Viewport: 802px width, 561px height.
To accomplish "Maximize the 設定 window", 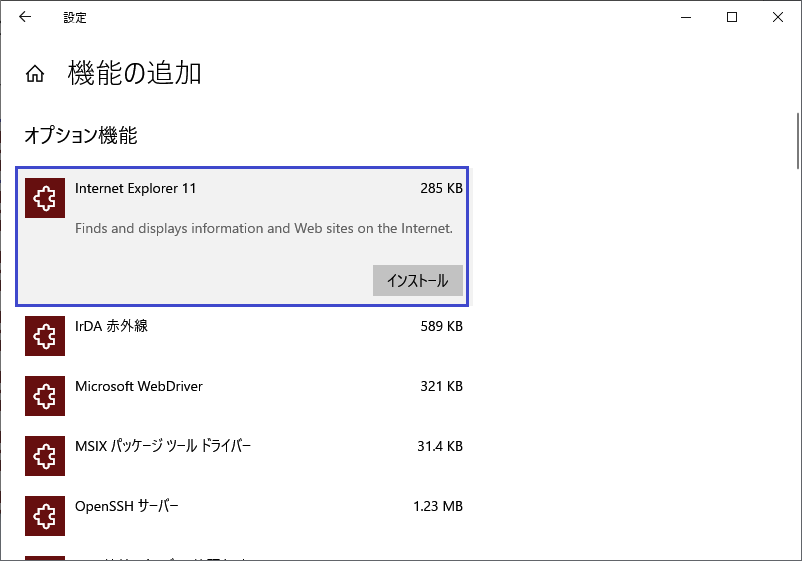I will click(732, 17).
